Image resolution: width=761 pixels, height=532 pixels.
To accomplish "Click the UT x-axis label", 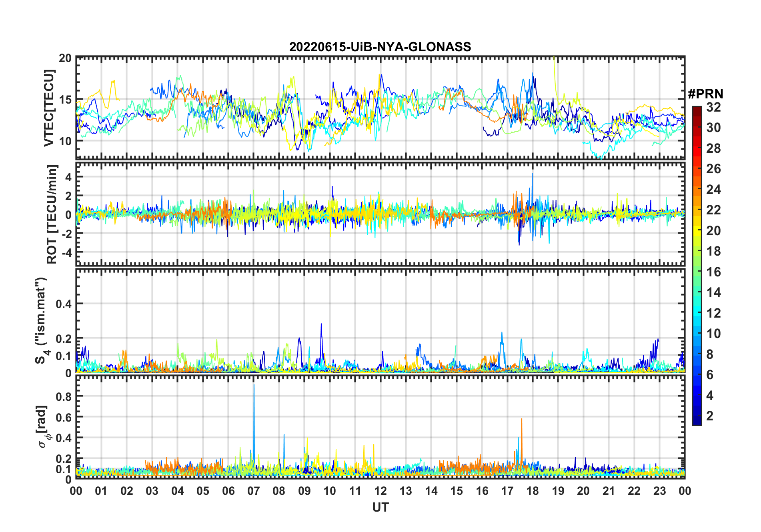I will click(x=380, y=507).
